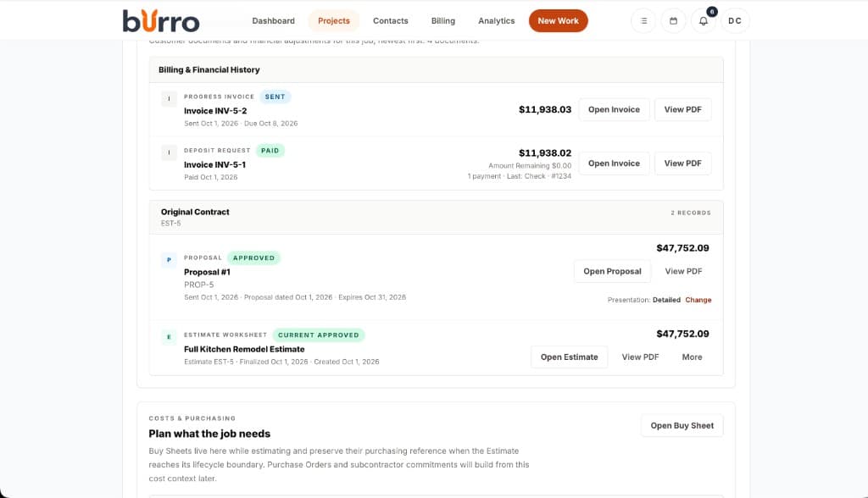Click the Plan what the job needs heading
The width and height of the screenshot is (868, 498).
click(209, 434)
